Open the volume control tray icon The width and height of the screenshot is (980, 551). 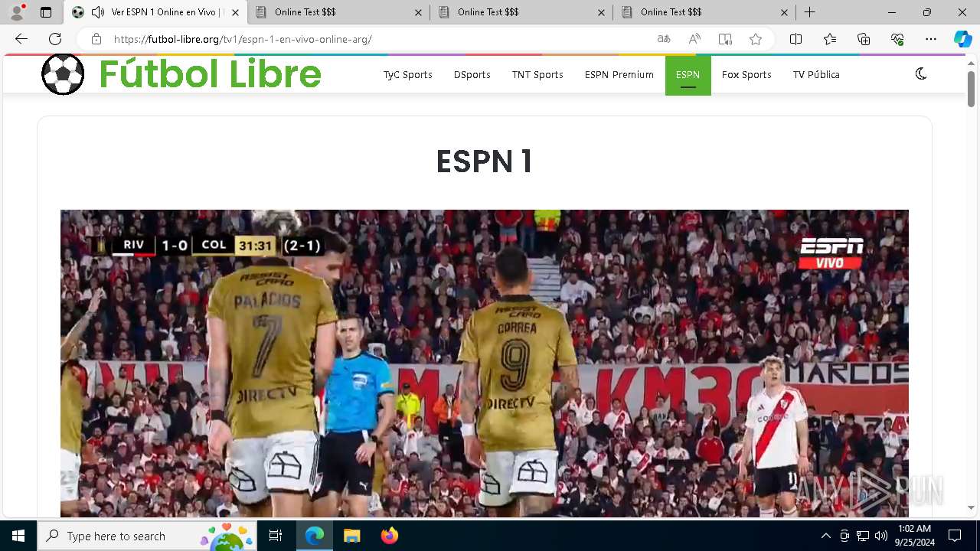click(x=881, y=536)
